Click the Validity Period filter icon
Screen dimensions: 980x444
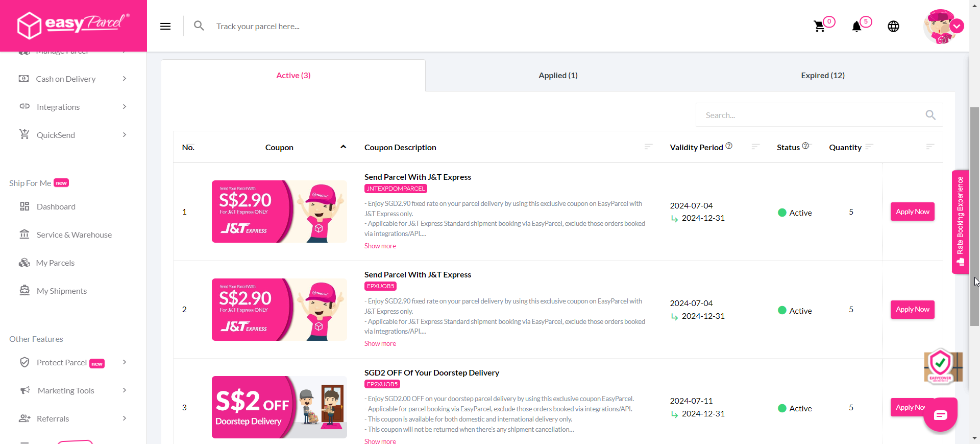[756, 147]
